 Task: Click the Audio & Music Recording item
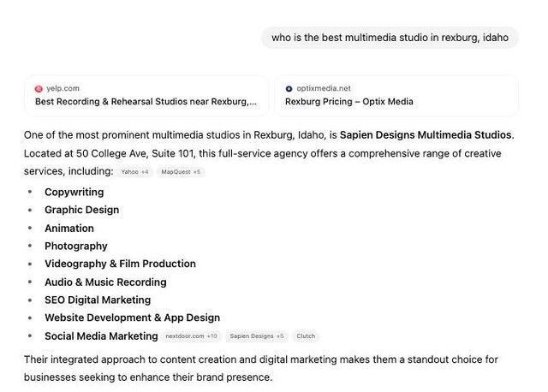pos(105,282)
